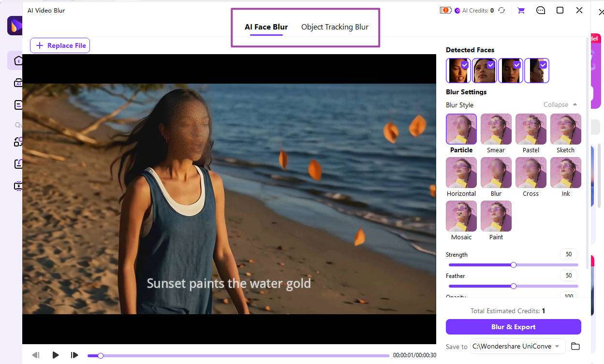
Task: Click the 'Detected Faces' heading
Action: 470,50
